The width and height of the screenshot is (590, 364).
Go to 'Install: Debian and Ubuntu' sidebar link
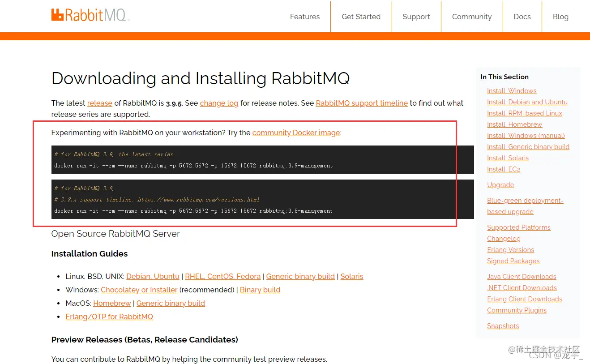point(527,102)
